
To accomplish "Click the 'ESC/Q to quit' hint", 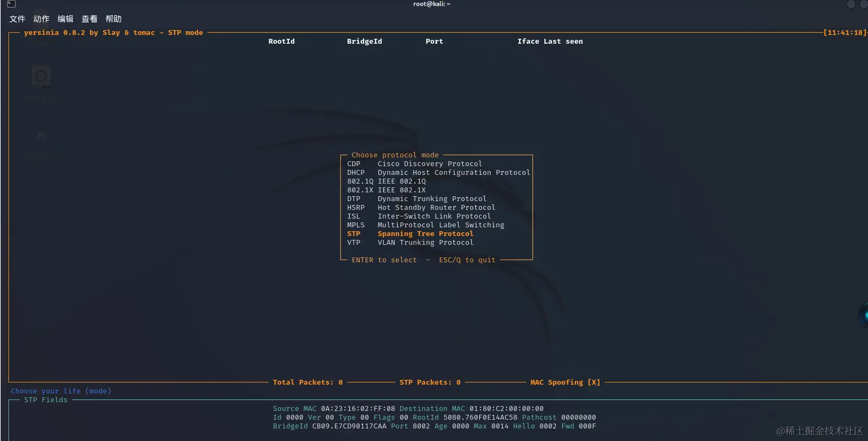I will [467, 260].
